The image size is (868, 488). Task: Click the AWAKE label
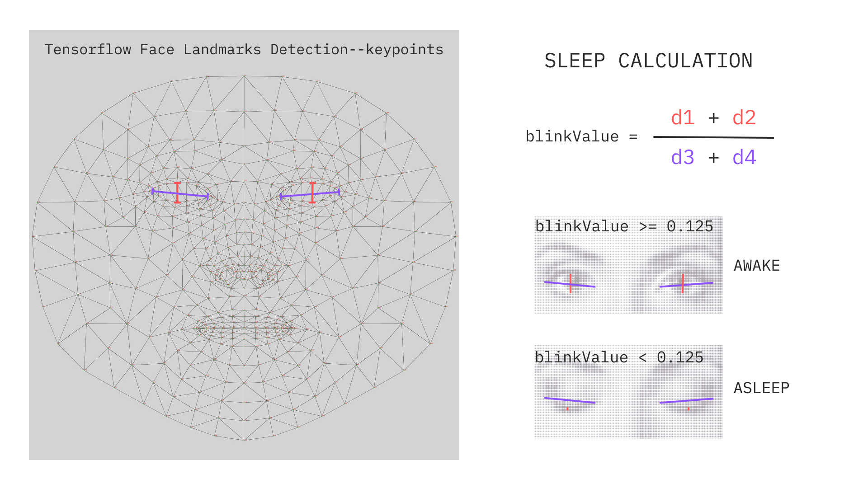(x=757, y=266)
